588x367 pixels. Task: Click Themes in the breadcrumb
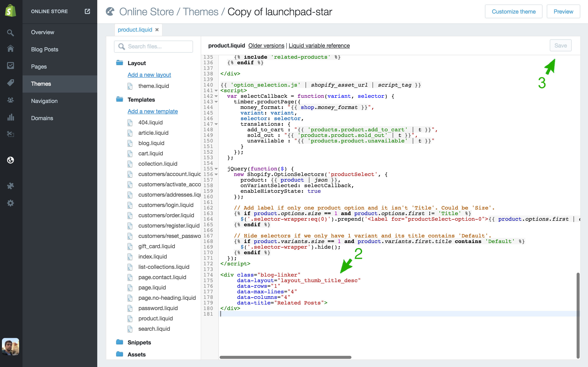[x=201, y=12]
